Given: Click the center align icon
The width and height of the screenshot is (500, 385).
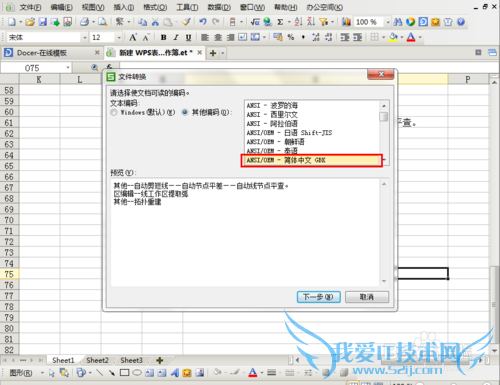Looking at the screenshot, I should coord(218,37).
